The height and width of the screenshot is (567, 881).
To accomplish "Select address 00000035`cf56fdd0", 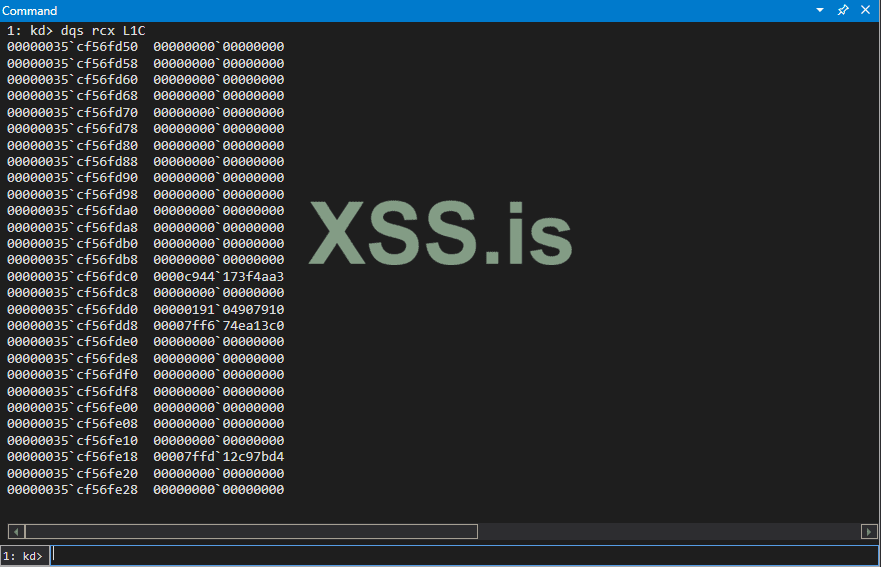I will point(72,310).
